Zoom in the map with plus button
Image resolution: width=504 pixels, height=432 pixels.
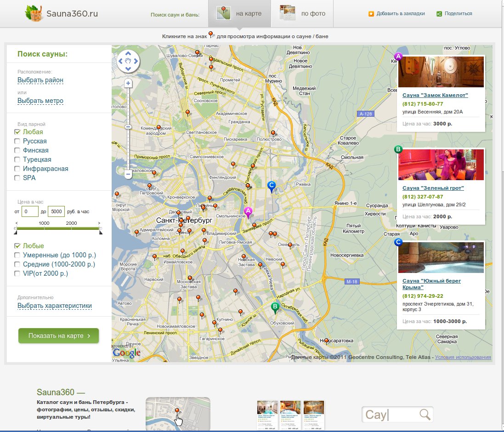tap(128, 84)
